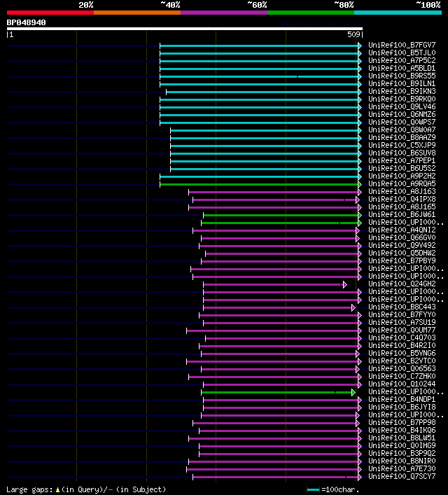Screen dimensions: 448x495
Task: Select label UniRef100_B9RKQ0
Action: (402, 99)
